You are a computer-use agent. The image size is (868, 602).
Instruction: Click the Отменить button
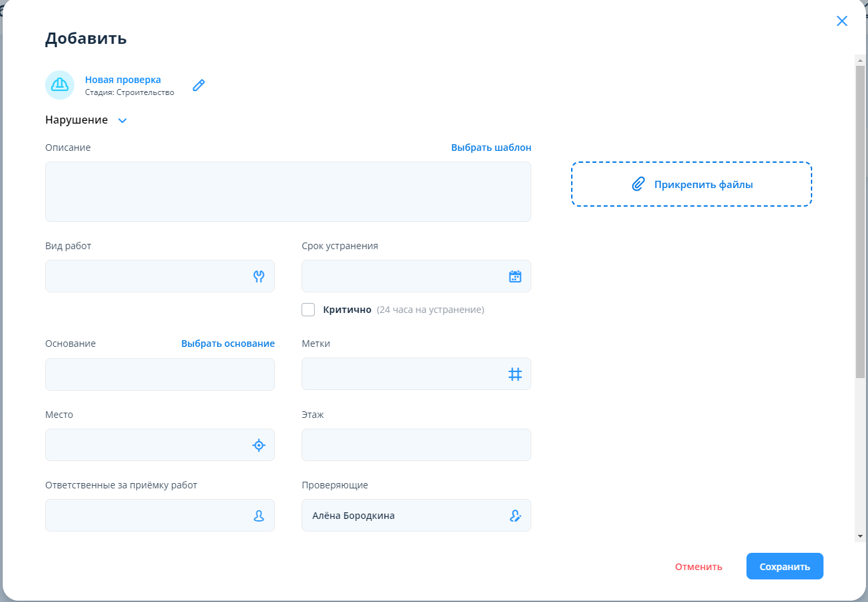699,567
